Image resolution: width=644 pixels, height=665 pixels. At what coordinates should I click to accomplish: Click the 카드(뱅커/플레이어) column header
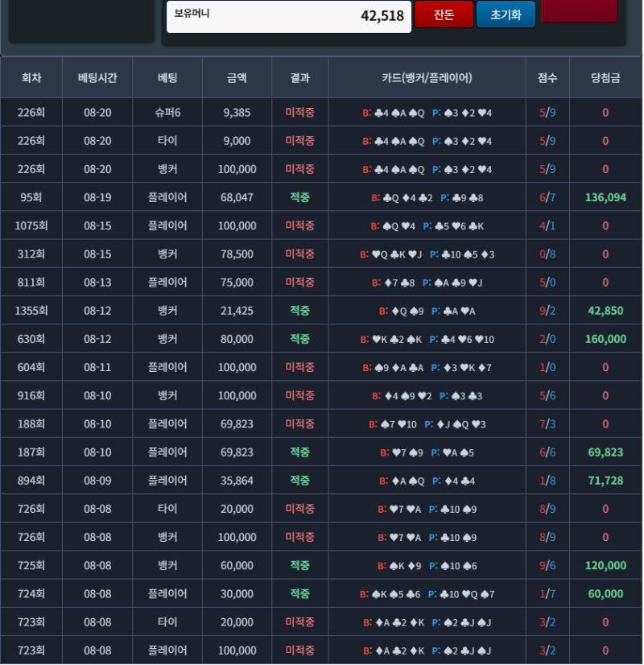pyautogui.click(x=427, y=77)
